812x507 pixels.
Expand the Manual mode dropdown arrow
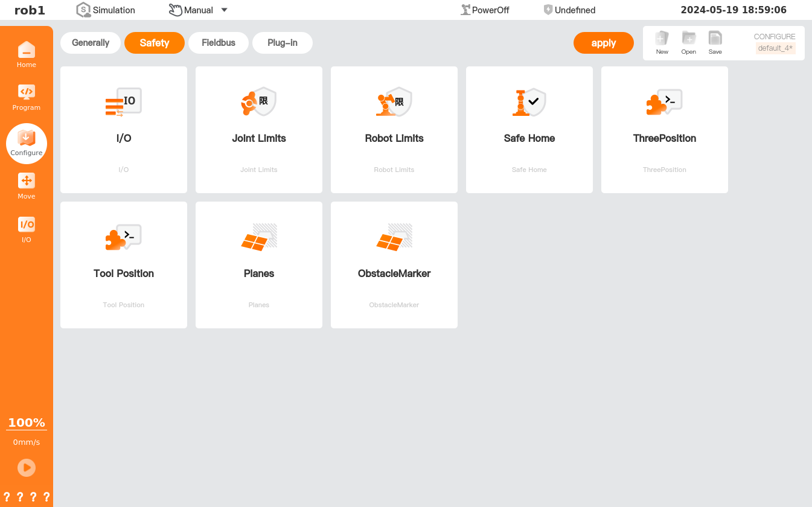[x=224, y=10]
